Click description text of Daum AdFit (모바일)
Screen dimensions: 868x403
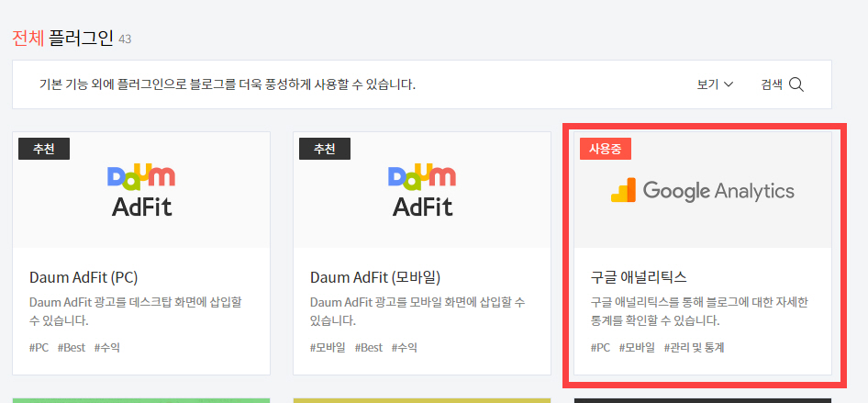[418, 311]
